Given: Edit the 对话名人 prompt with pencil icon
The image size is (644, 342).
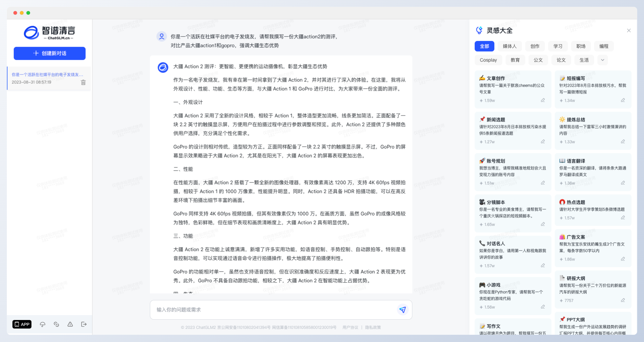Looking at the screenshot, I should click(x=543, y=266).
